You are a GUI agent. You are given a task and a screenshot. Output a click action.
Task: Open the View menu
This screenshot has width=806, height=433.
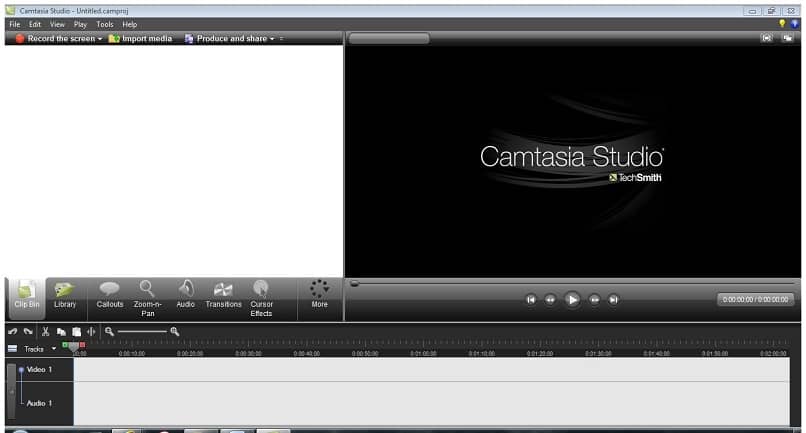coord(57,24)
